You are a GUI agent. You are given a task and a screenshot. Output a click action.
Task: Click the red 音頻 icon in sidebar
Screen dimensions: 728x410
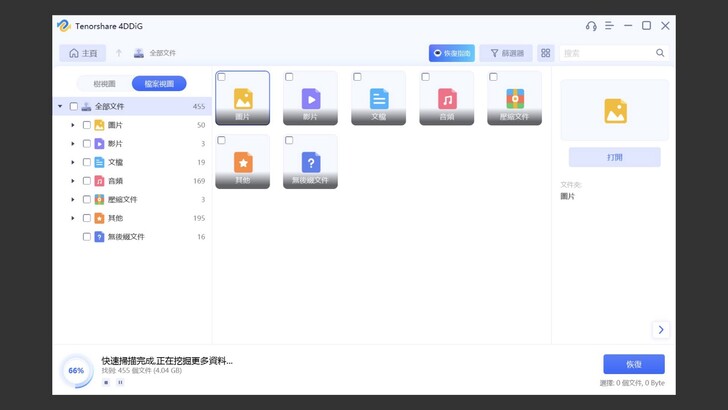click(x=99, y=181)
